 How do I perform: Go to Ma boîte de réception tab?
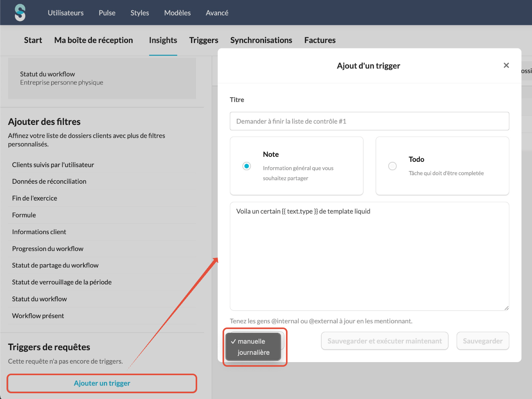[93, 40]
